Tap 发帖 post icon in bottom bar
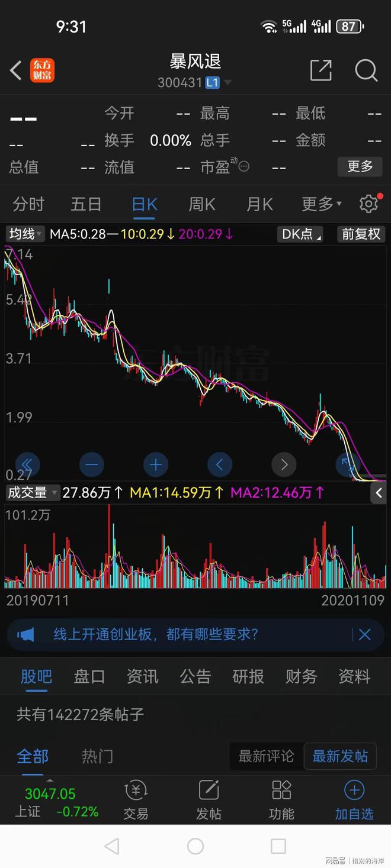 [x=209, y=800]
